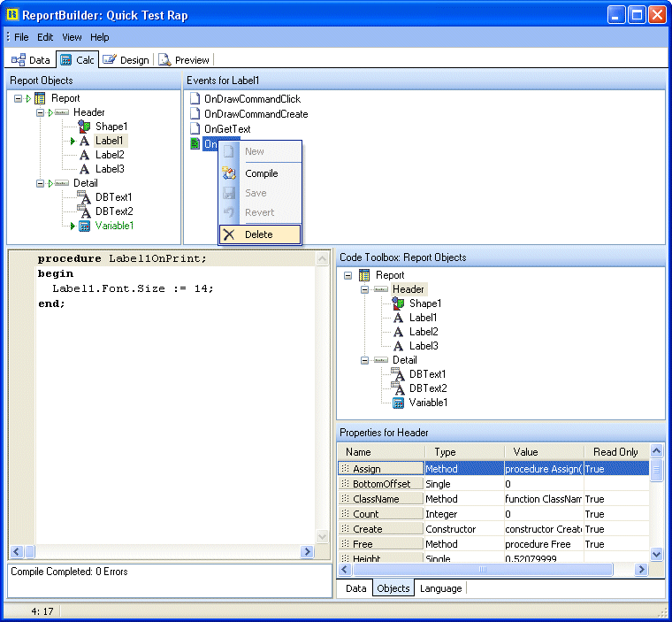
Task: Click the Label3 letter icon in Report Objects
Action: point(84,169)
